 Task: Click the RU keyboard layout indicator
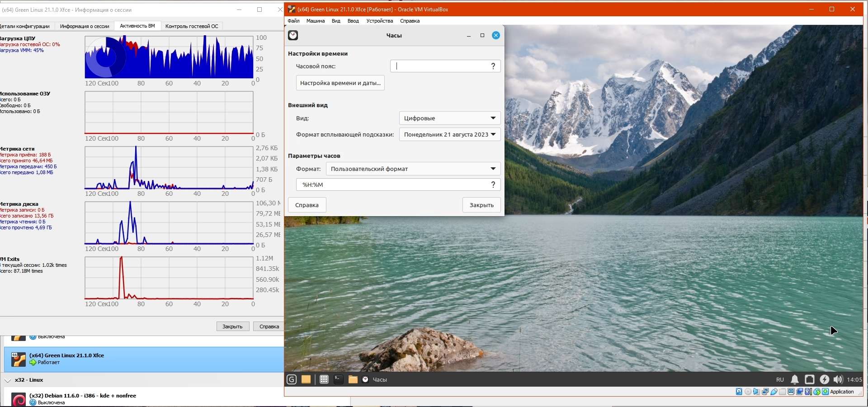pyautogui.click(x=780, y=379)
